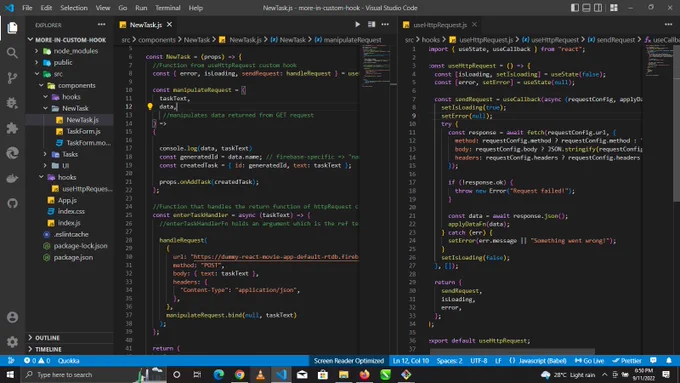Toggle Screen Reader Optimized mode
The image size is (680, 383).
pos(349,360)
